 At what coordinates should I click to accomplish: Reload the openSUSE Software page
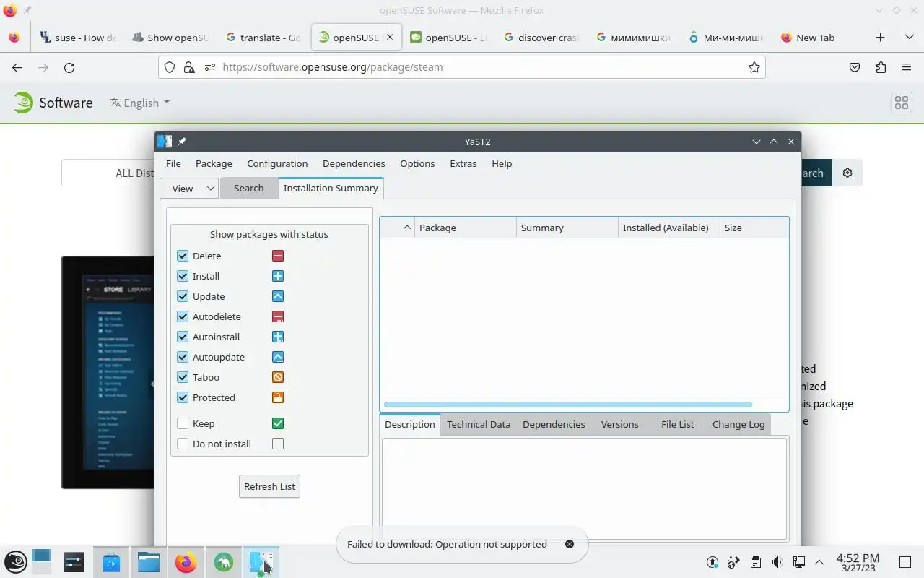coord(69,67)
